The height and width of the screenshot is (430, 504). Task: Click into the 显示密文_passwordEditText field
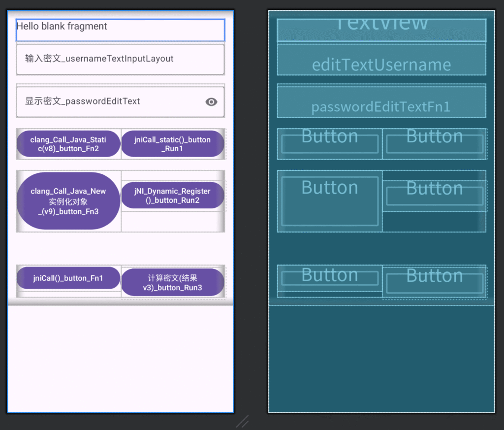[108, 102]
